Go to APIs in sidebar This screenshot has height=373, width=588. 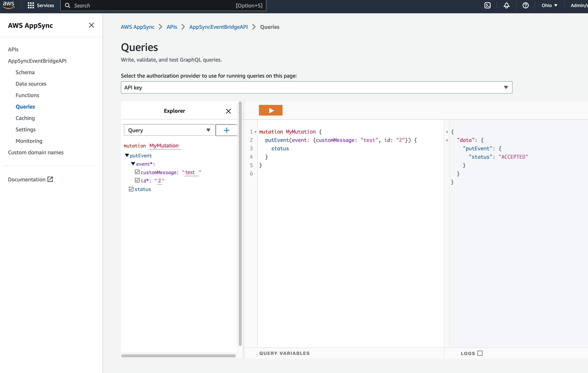click(13, 49)
